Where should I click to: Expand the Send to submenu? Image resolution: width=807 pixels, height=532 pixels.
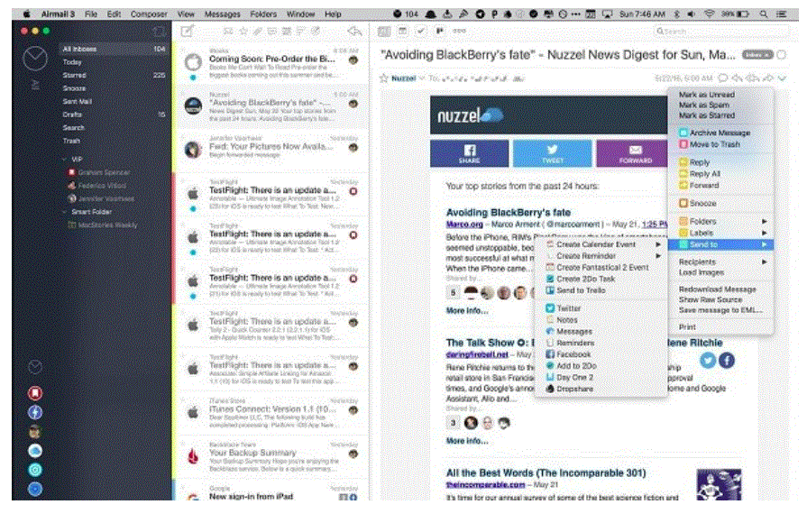tap(720, 244)
